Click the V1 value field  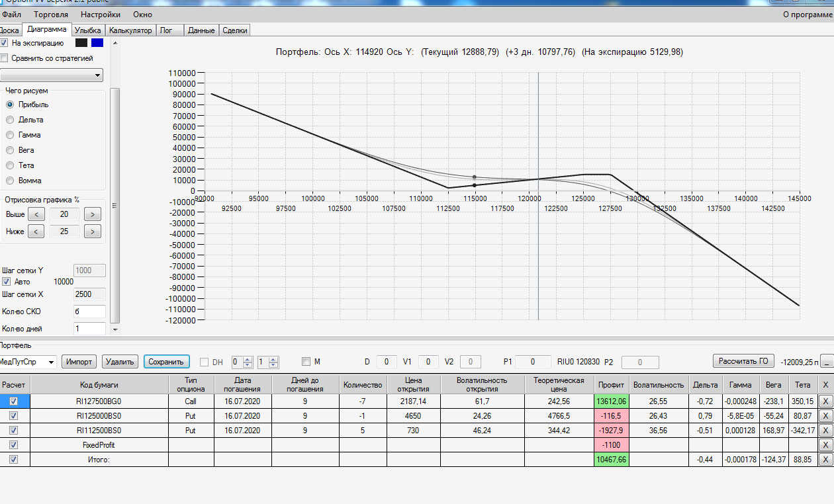428,362
